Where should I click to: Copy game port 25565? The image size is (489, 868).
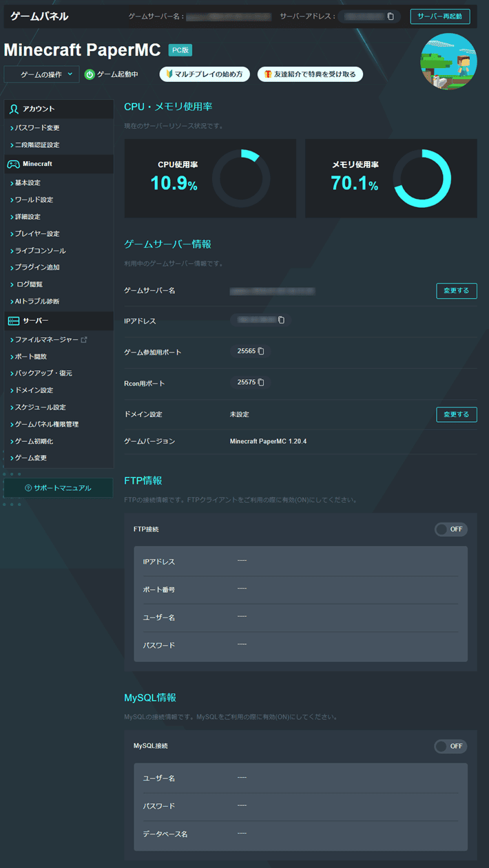point(261,351)
